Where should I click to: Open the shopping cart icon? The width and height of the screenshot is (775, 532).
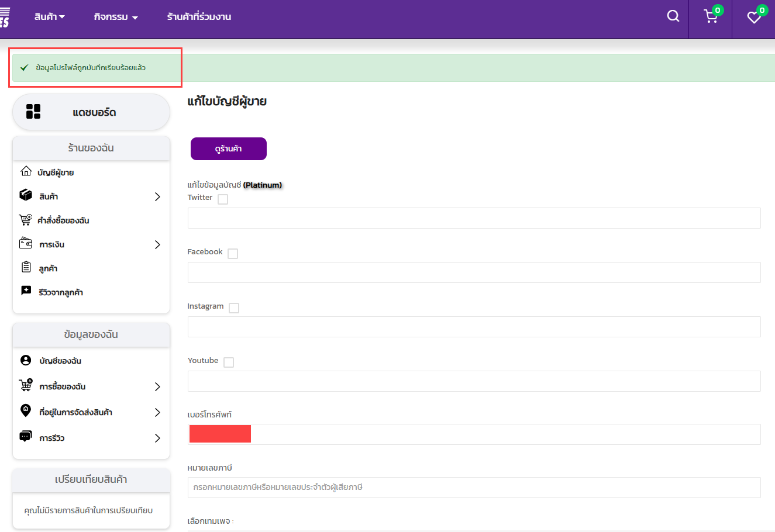click(x=711, y=17)
